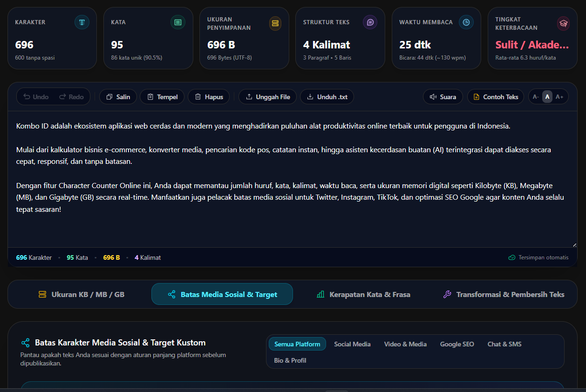Click the Kata card document icon
Image resolution: width=586 pixels, height=392 pixels.
click(x=178, y=22)
